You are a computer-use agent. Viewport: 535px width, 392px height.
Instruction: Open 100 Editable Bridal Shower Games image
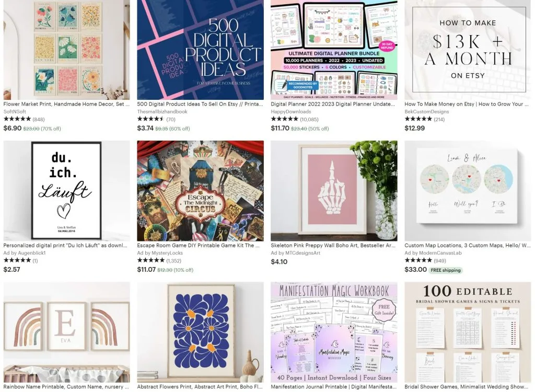[468, 332]
